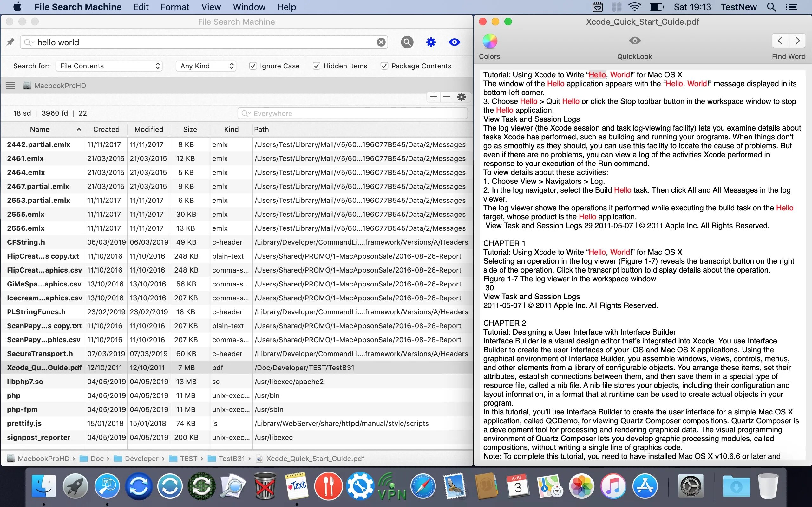This screenshot has height=507, width=812.
Task: Uncheck the Ignore Case checkbox
Action: coord(253,66)
